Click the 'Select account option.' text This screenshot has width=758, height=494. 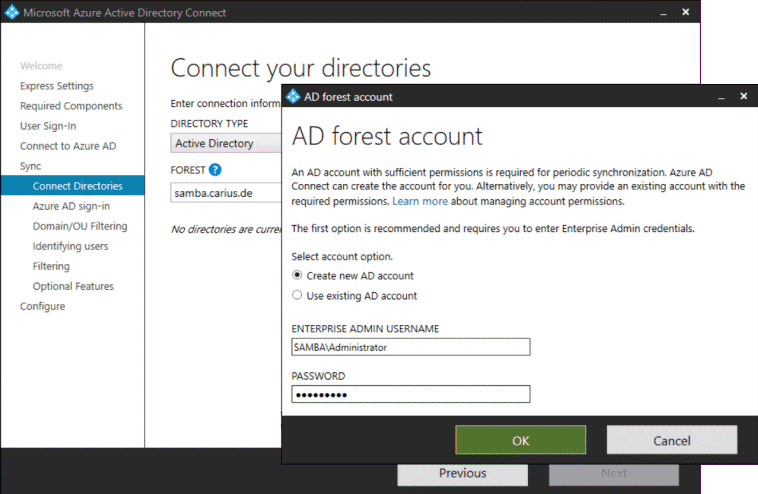pos(342,257)
